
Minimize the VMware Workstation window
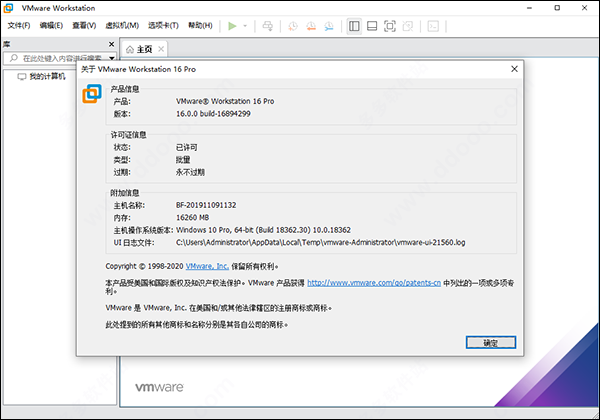point(530,8)
